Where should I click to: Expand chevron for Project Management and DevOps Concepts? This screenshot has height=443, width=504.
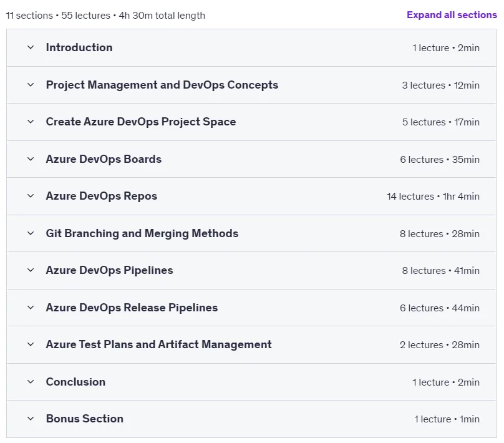click(31, 85)
